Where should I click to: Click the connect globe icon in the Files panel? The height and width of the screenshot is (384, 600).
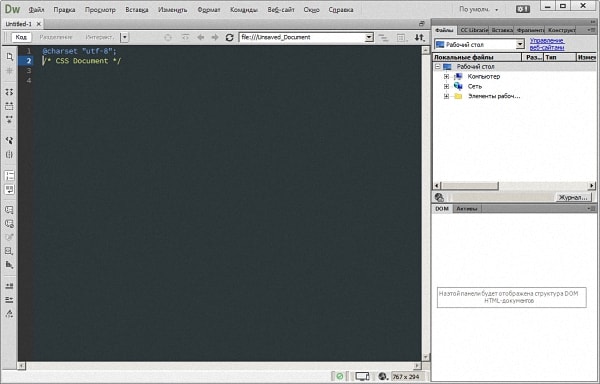point(439,197)
